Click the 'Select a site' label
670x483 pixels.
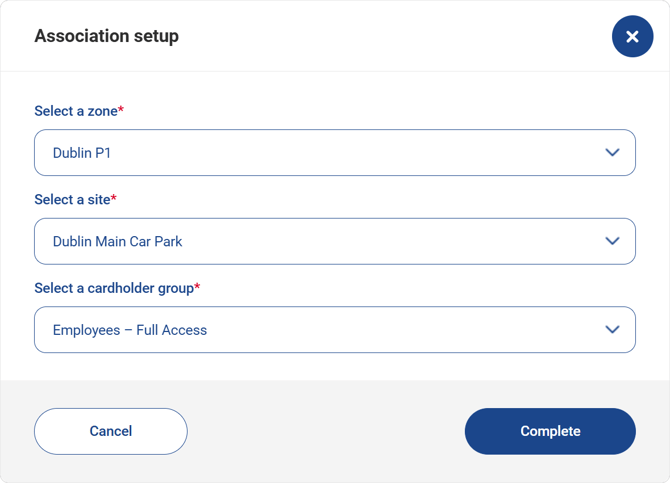[72, 200]
